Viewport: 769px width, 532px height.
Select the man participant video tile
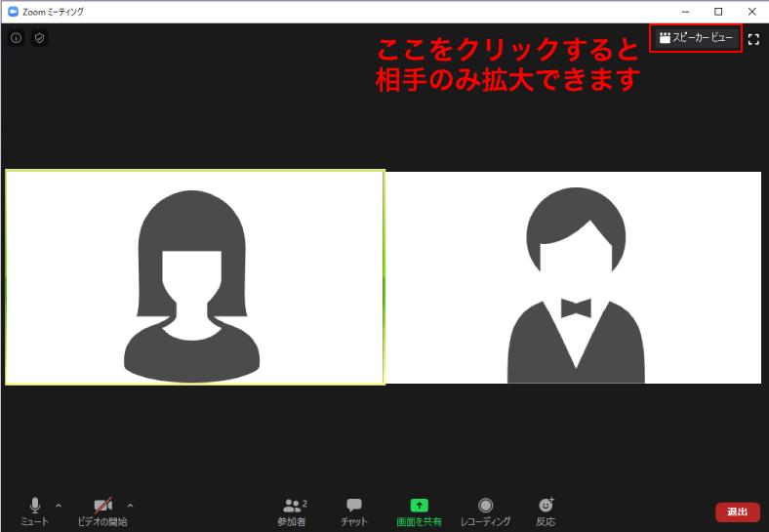[x=574, y=277]
